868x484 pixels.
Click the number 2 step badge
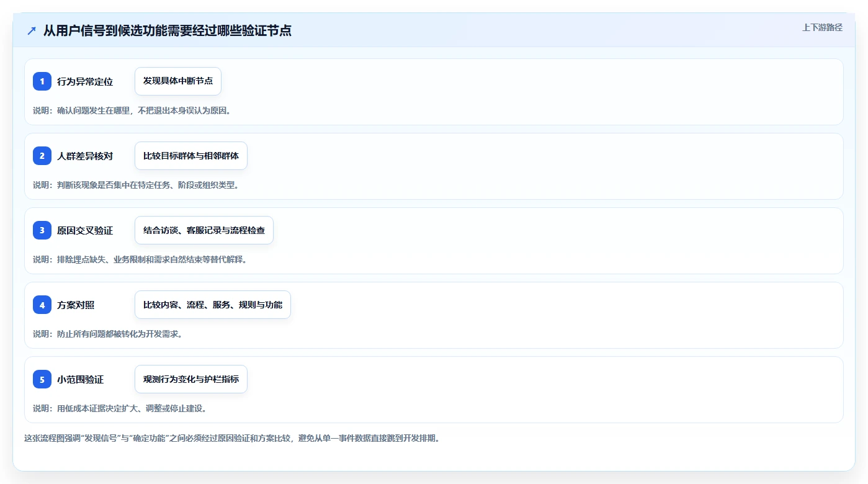pos(42,156)
